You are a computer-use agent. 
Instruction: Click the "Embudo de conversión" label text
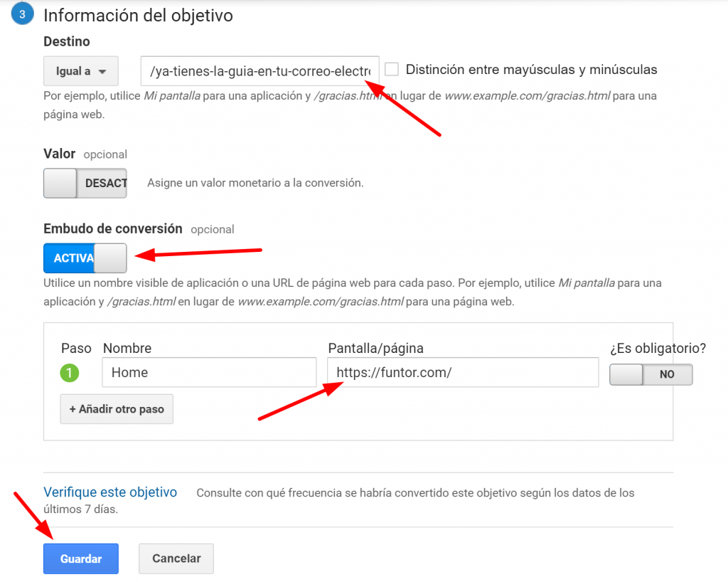[x=113, y=228]
